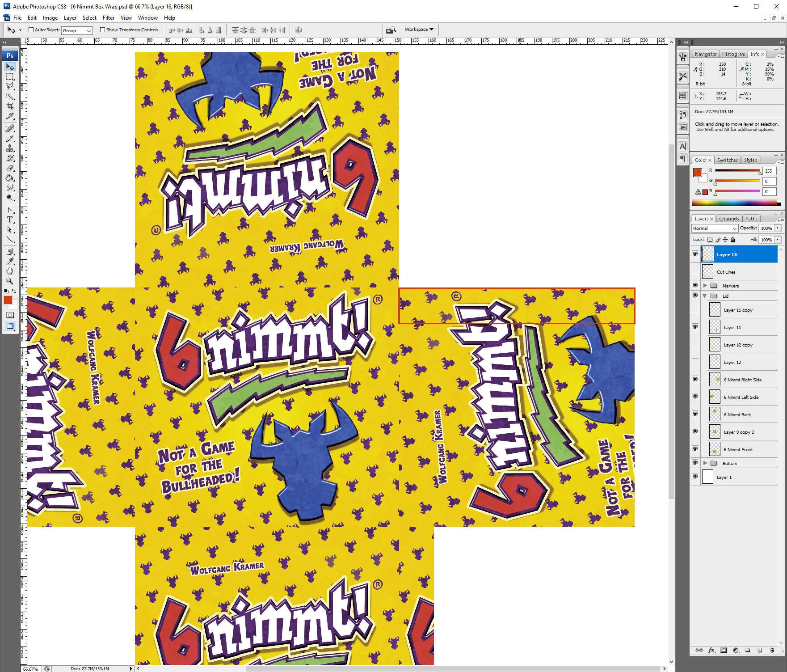Collapse the Lid layer group
787x672 pixels.
click(705, 296)
